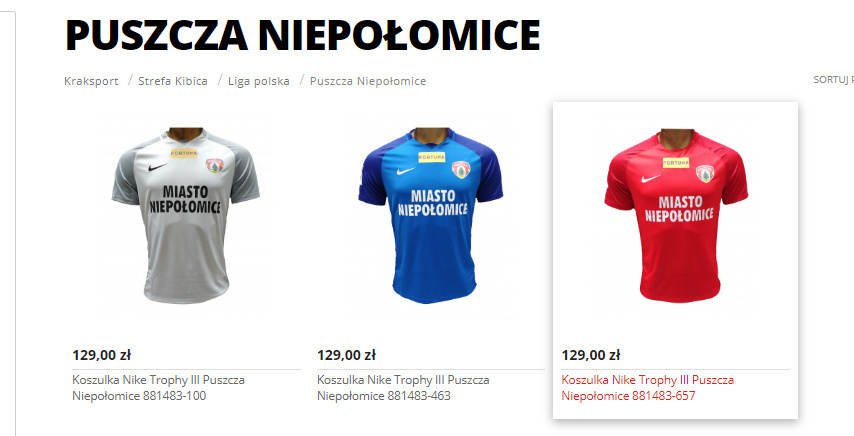Open the Kraksport breadcrumb link

(91, 81)
